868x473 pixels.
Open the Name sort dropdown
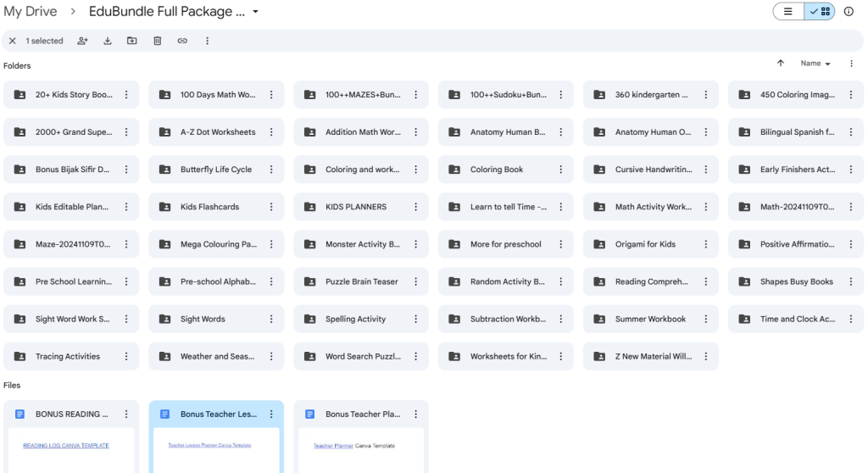[x=815, y=64]
